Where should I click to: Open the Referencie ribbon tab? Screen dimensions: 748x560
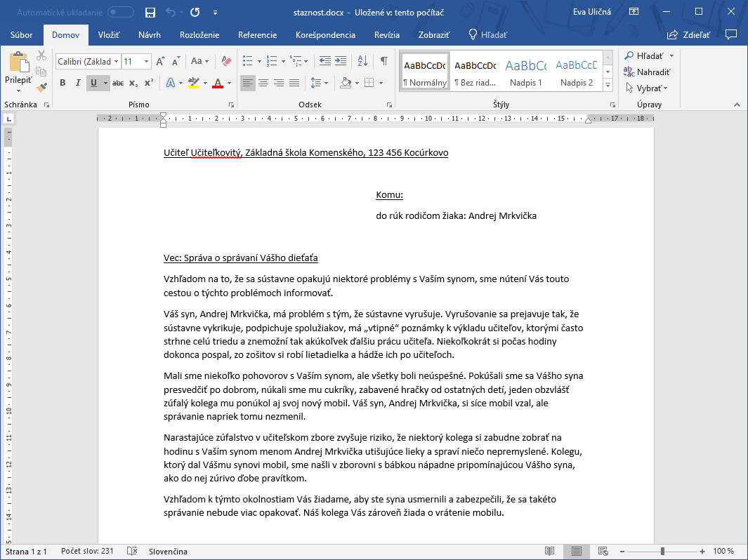click(257, 35)
